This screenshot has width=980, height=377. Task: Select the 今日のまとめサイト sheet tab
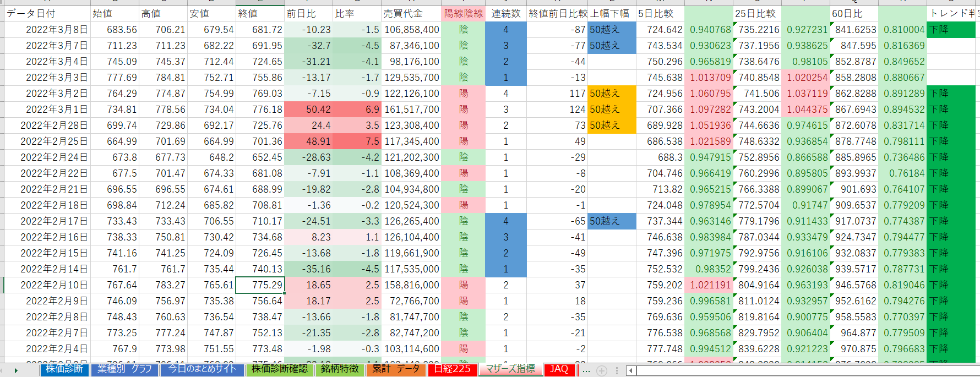202,369
